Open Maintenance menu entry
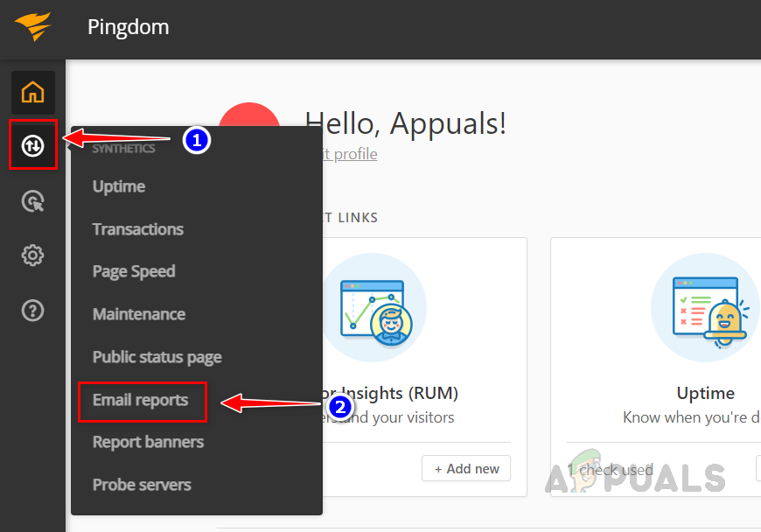Screen dimensions: 761x532 pos(139,314)
